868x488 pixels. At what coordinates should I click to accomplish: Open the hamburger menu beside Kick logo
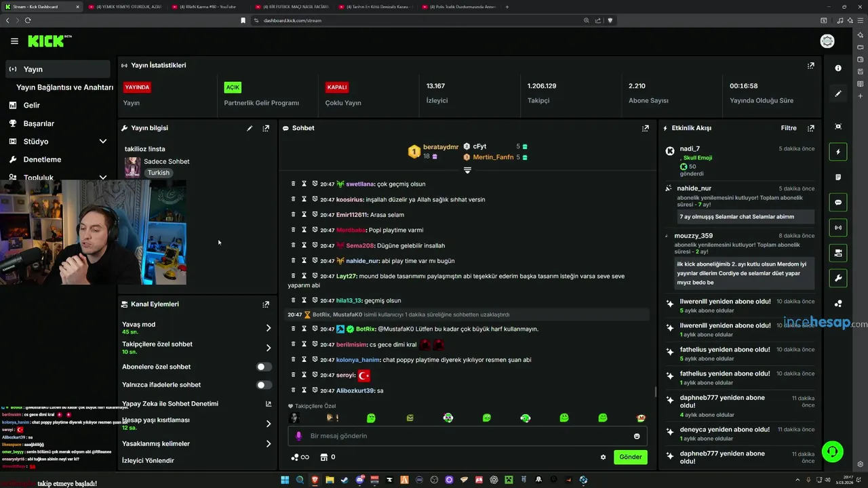point(14,41)
